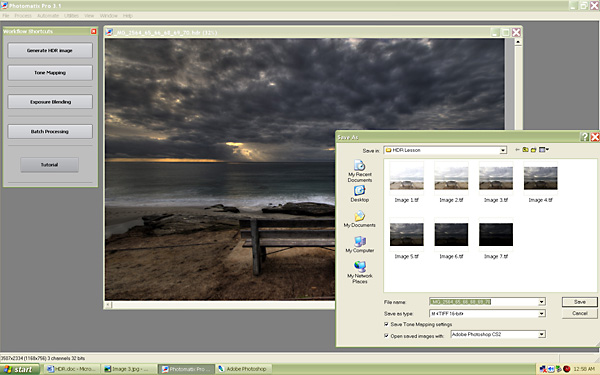
Task: Switch to HDR.doc Microsoft Word taskbar item
Action: click(x=72, y=369)
